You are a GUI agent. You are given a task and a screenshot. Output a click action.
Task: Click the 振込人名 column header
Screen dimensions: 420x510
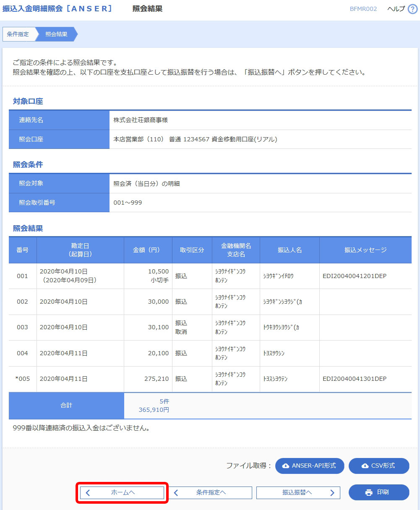point(290,250)
